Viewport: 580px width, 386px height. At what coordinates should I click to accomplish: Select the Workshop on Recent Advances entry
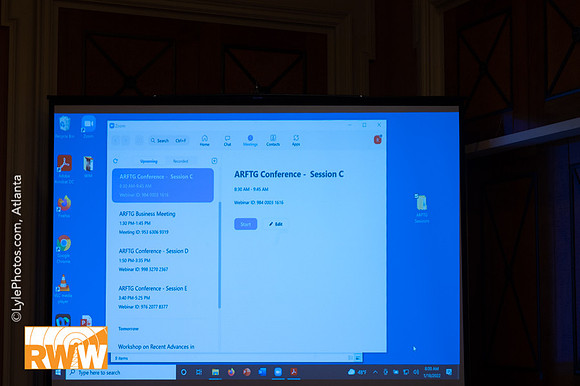[x=156, y=347]
